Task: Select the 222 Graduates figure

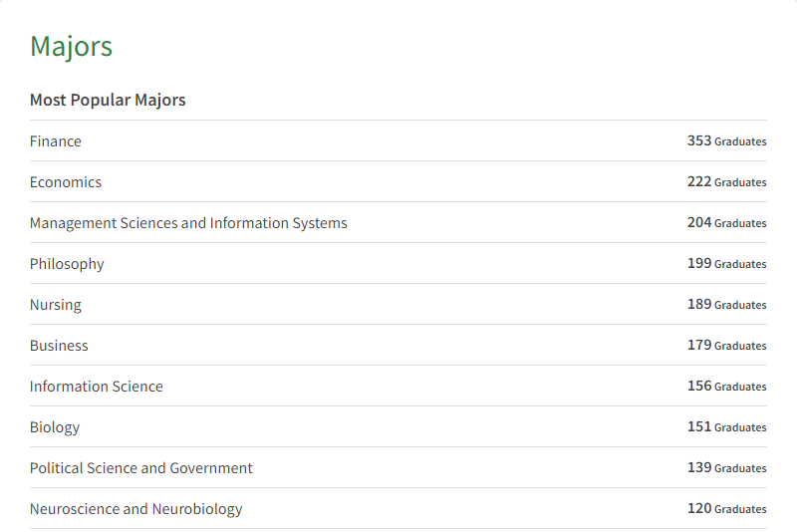Action: pyautogui.click(x=726, y=182)
